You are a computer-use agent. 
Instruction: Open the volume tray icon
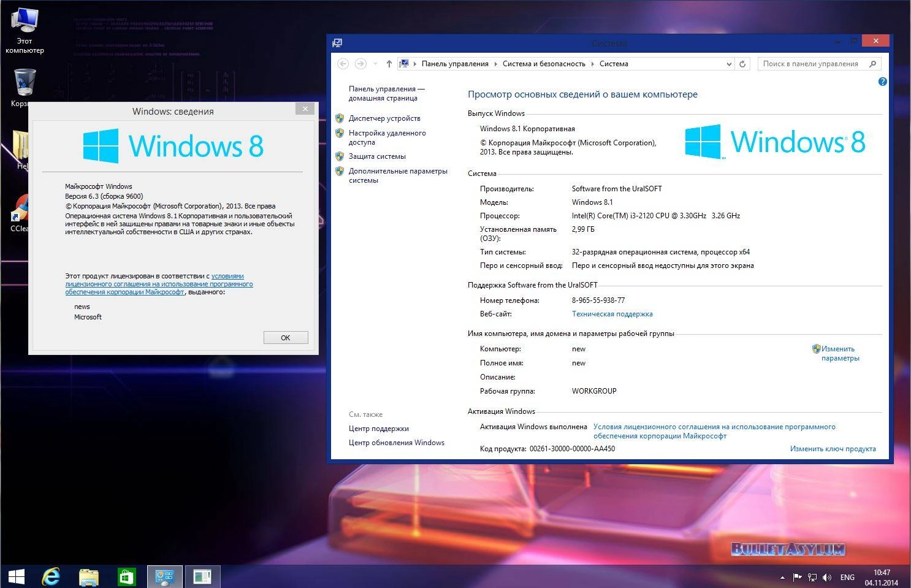point(827,577)
